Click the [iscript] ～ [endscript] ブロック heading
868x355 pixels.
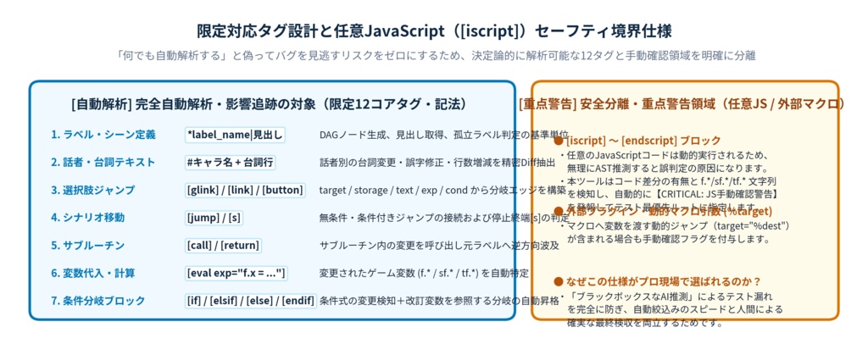[x=637, y=141]
